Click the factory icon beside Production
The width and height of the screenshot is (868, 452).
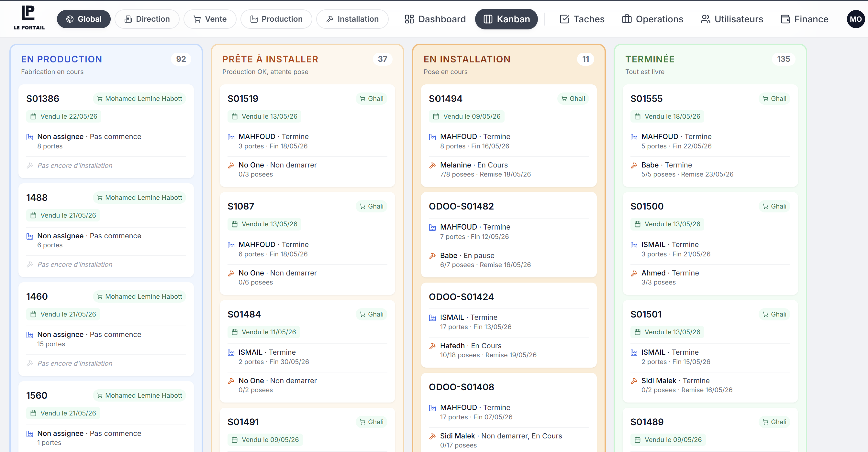click(x=254, y=19)
